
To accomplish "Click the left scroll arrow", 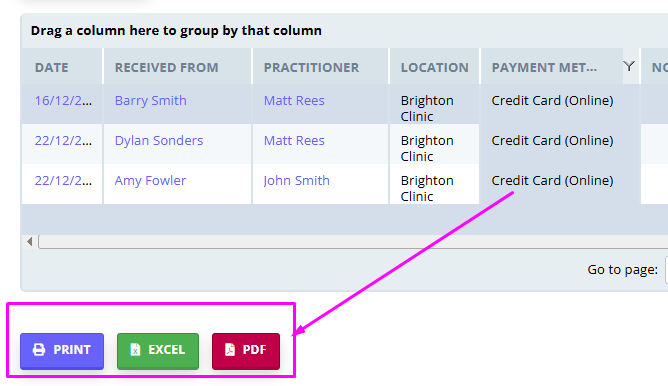I will pyautogui.click(x=29, y=242).
